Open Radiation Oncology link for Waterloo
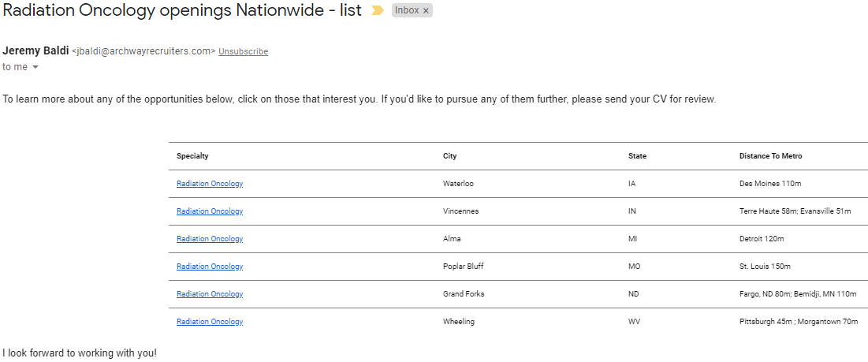This screenshot has width=868, height=362. pos(210,184)
